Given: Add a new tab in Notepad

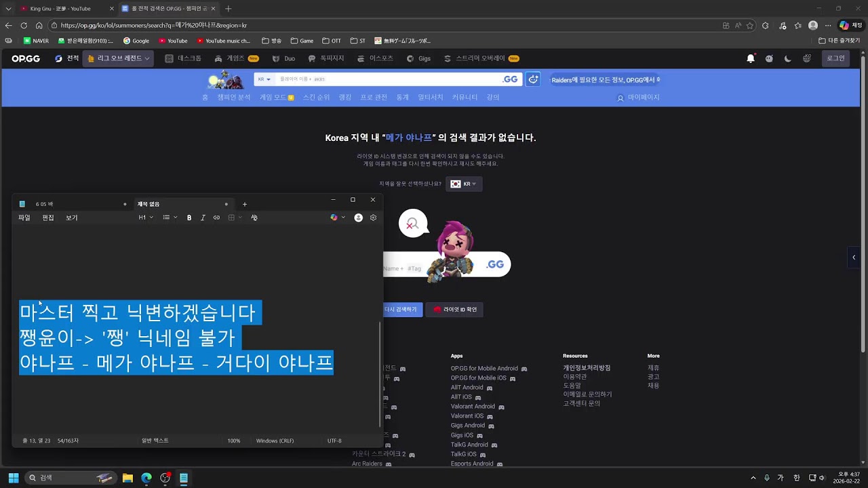Looking at the screenshot, I should click(x=245, y=204).
